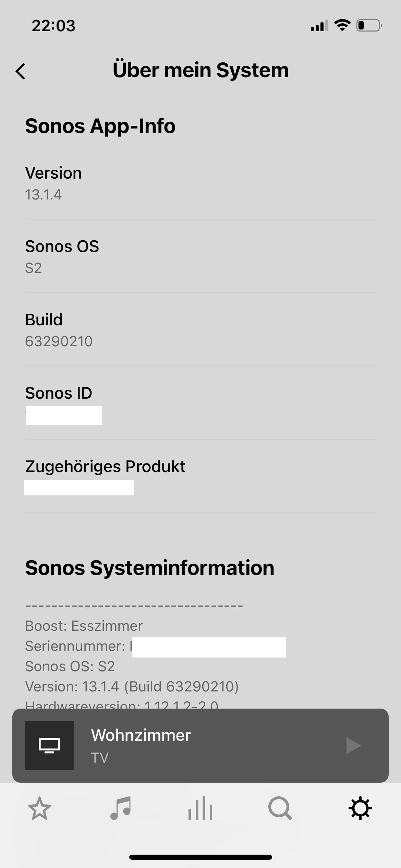Tap the Boost: Esszimmer line
Viewport: 401px width, 868px height.
84,626
